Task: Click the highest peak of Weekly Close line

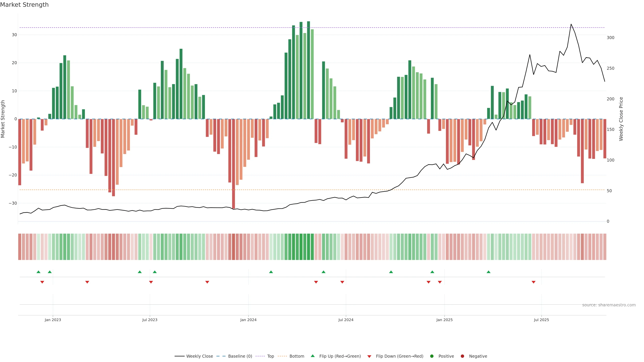Action: 571,24
